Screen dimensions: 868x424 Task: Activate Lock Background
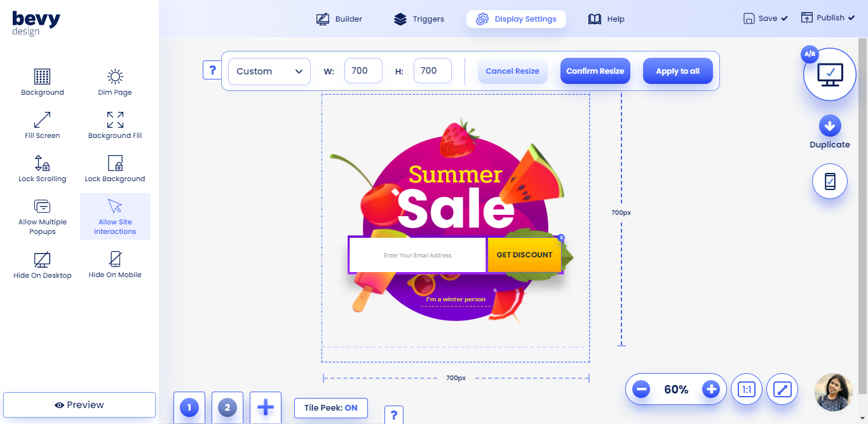(114, 166)
